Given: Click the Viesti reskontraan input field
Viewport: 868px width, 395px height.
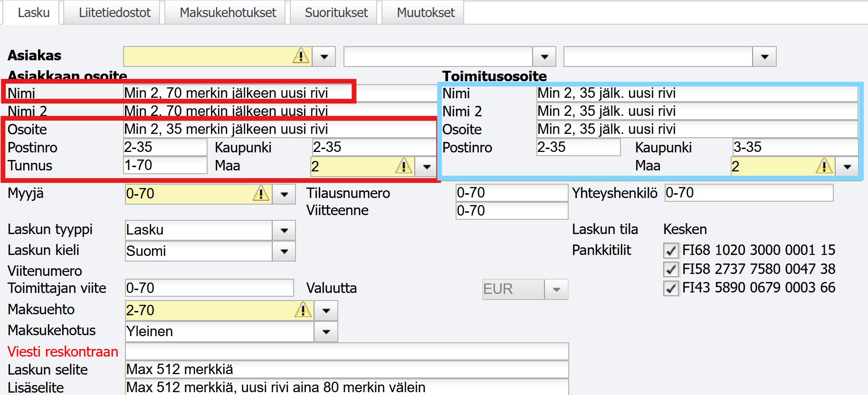Looking at the screenshot, I should click(x=347, y=352).
